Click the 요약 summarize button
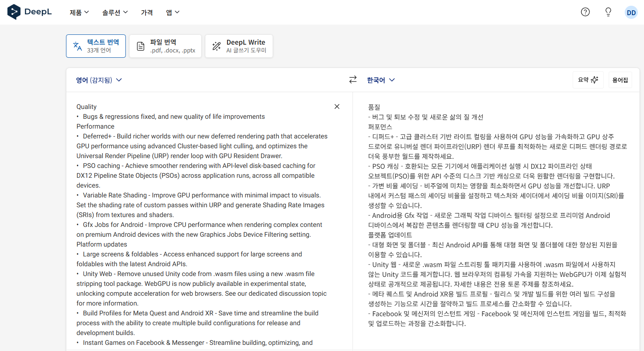 click(588, 80)
